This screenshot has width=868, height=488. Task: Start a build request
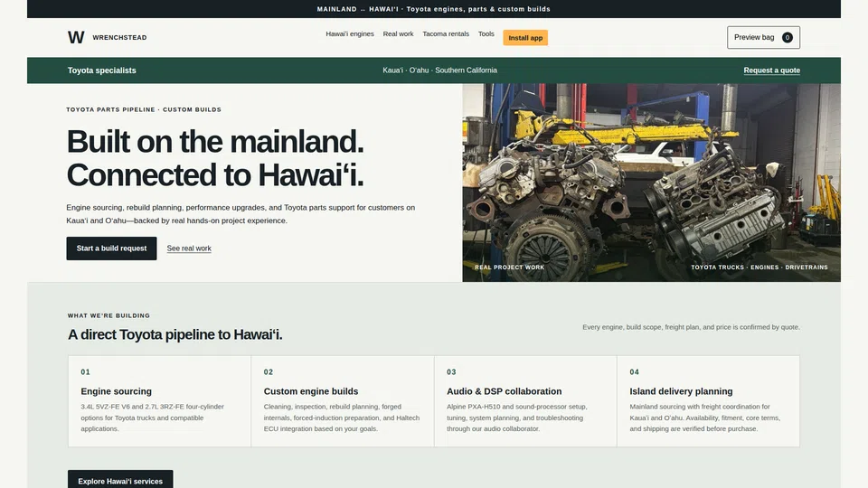(111, 249)
